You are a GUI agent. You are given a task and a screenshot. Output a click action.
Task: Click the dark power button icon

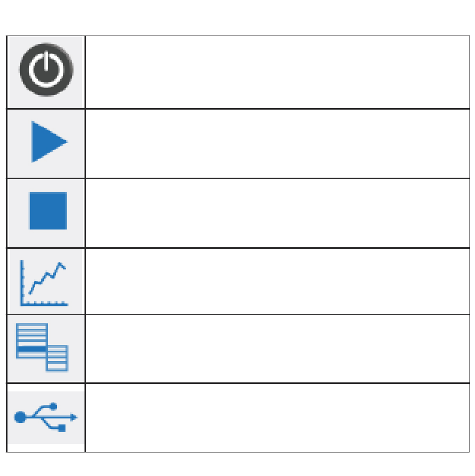46,70
